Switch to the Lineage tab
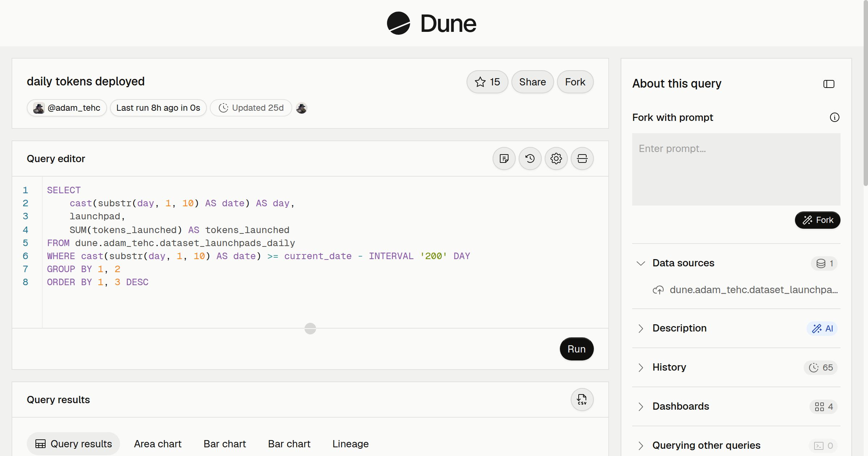 click(350, 444)
